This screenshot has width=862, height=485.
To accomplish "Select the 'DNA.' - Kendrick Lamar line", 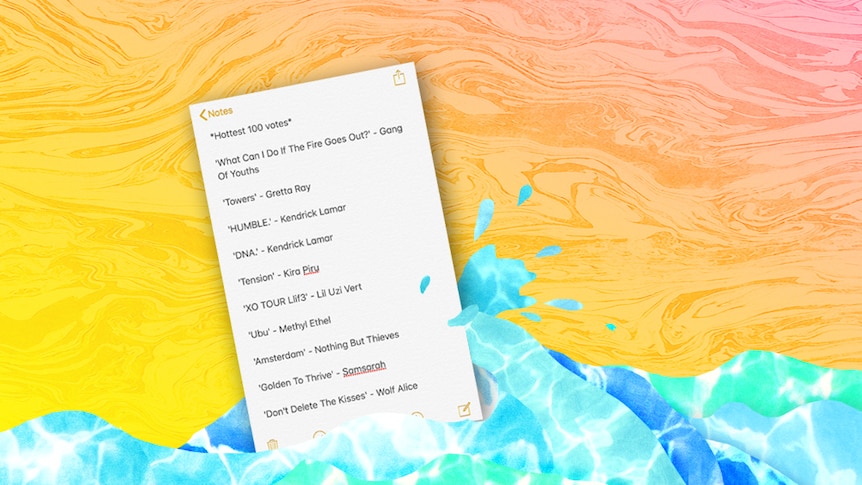I will pyautogui.click(x=283, y=246).
